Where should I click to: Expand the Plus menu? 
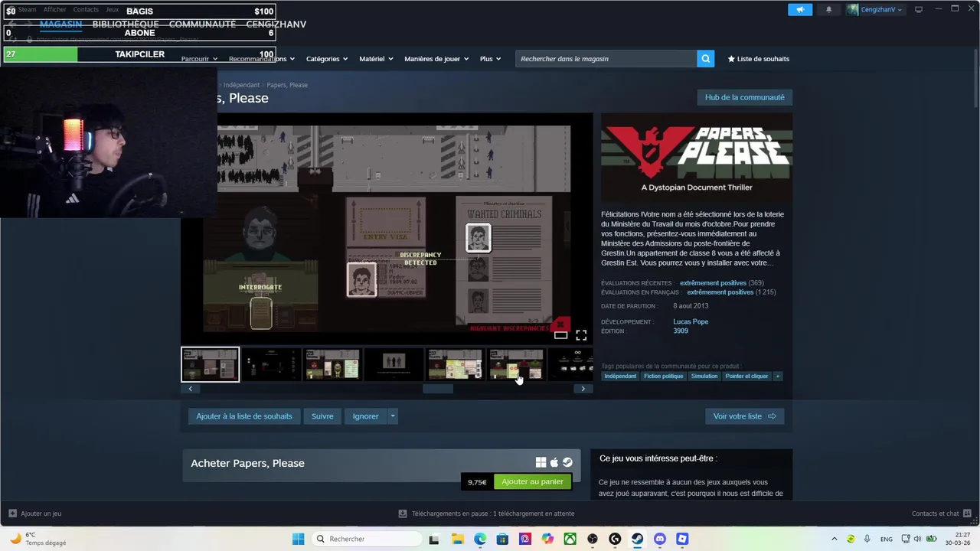coord(490,59)
